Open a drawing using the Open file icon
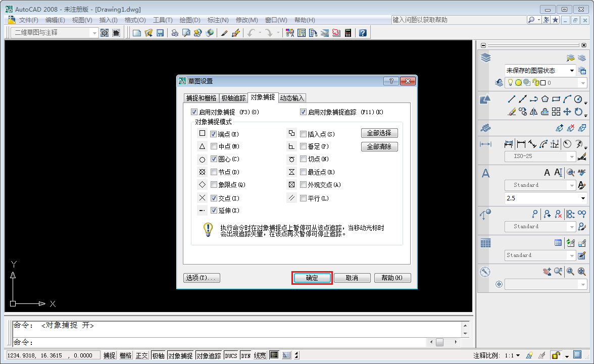Image resolution: width=594 pixels, height=364 pixels. 148,32
